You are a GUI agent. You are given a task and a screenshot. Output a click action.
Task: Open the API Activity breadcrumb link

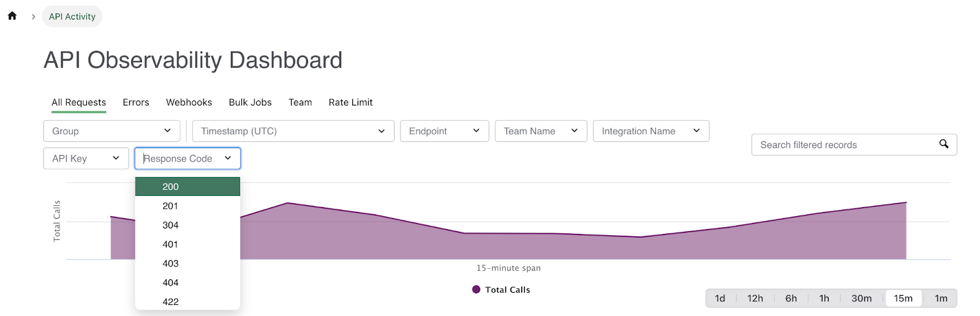pyautogui.click(x=72, y=17)
